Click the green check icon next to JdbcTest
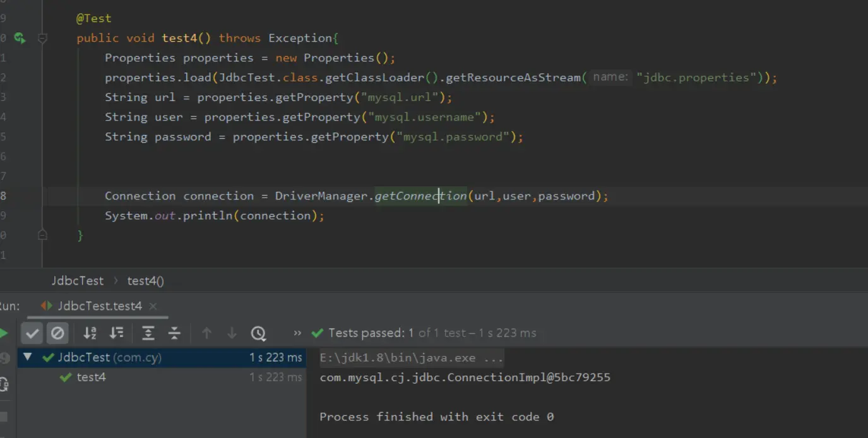 click(48, 358)
